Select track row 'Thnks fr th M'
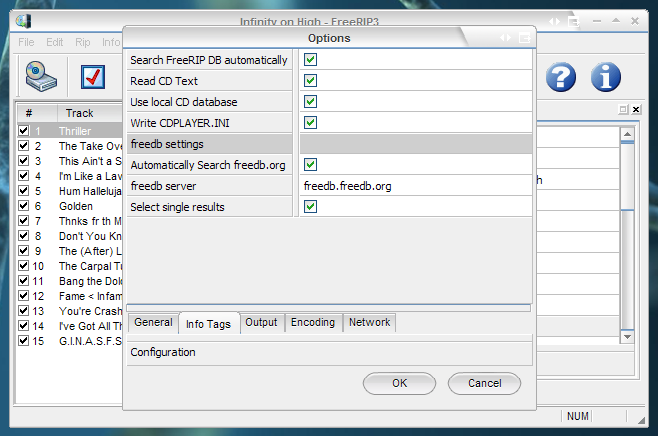Screen dimensions: 658x436 (x=70, y=221)
